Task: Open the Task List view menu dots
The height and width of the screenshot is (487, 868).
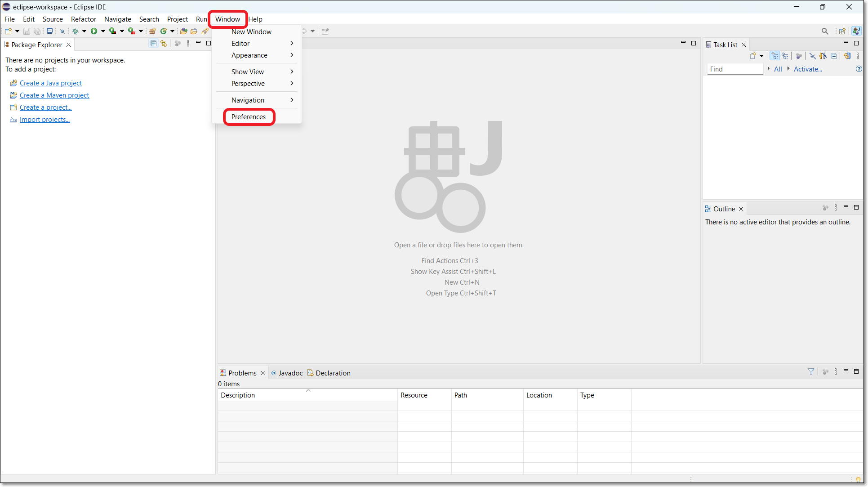Action: pos(858,56)
